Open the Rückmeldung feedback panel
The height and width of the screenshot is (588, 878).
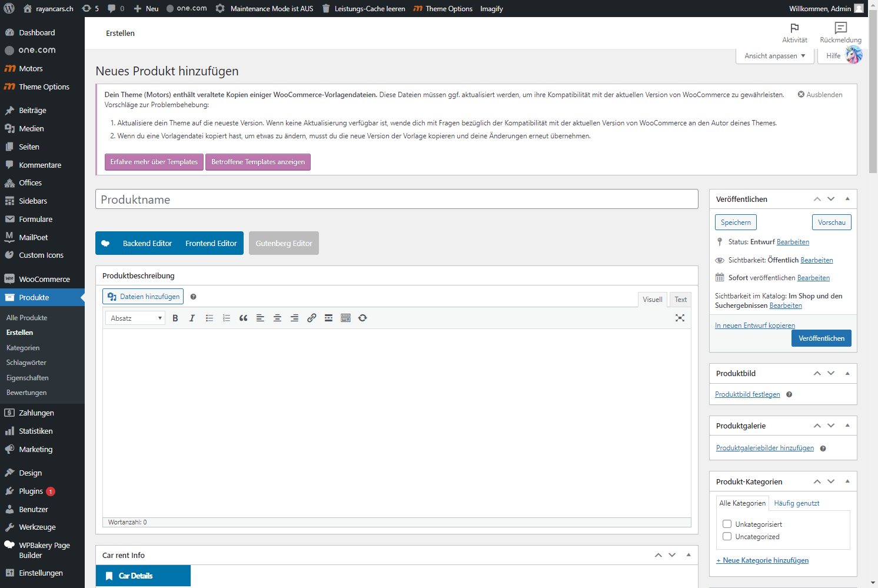coord(840,33)
